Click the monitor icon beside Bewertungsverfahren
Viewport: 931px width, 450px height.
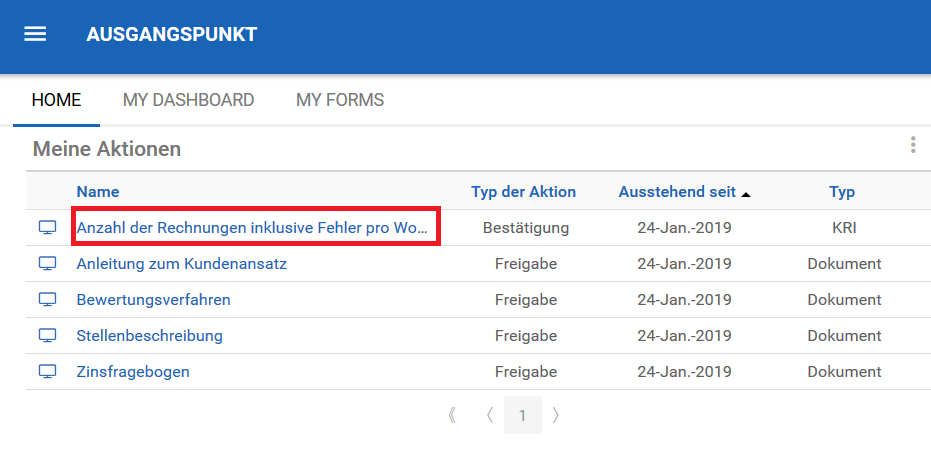[x=47, y=300]
